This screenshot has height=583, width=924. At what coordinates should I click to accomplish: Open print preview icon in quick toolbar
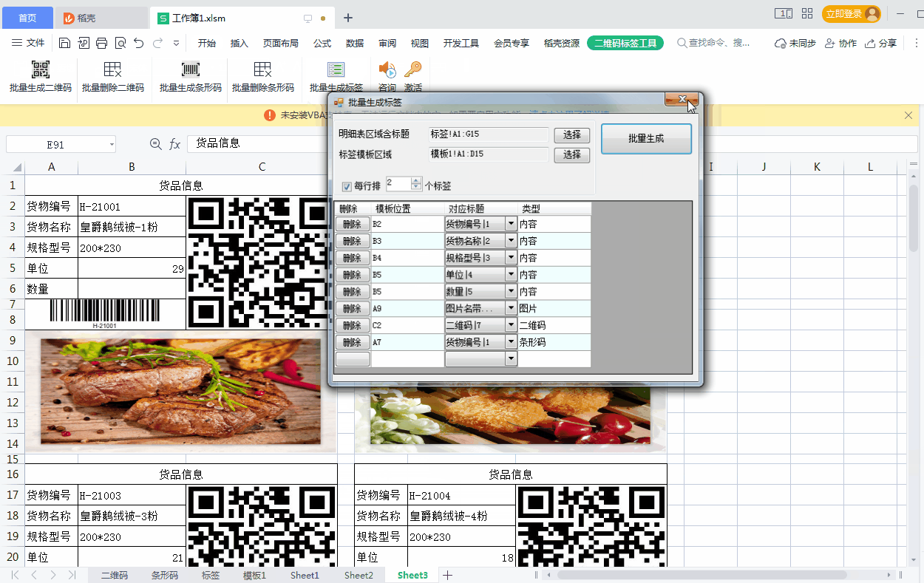[120, 44]
